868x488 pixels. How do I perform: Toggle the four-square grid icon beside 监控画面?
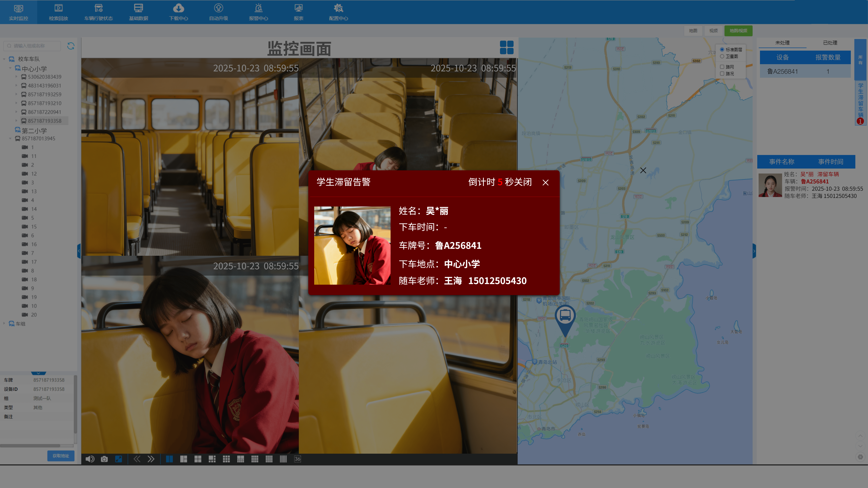click(506, 47)
